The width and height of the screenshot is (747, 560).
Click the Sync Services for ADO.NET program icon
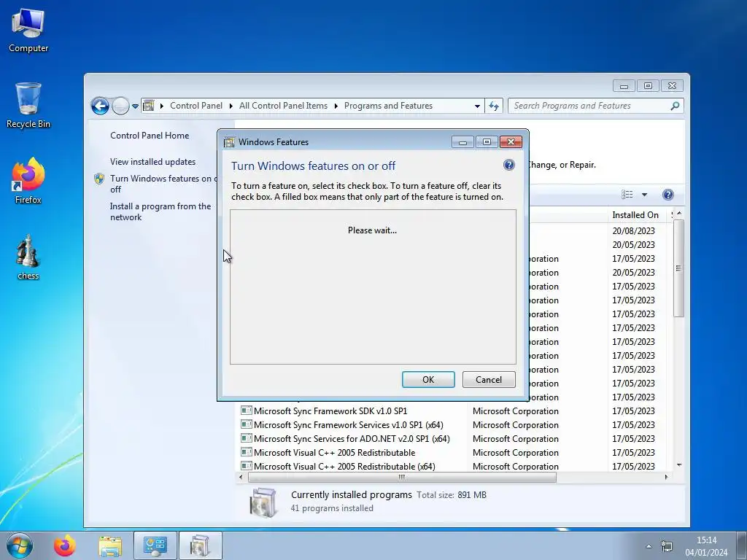[247, 438]
